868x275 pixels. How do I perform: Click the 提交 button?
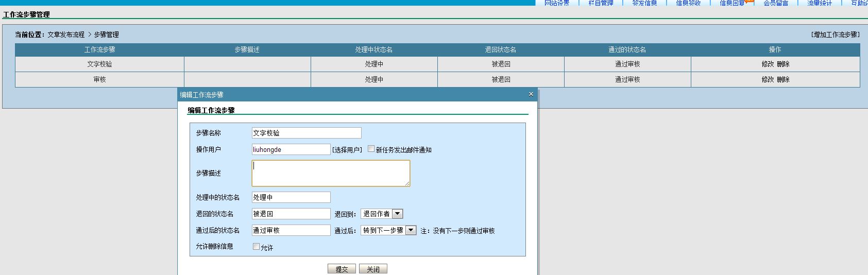tap(342, 269)
